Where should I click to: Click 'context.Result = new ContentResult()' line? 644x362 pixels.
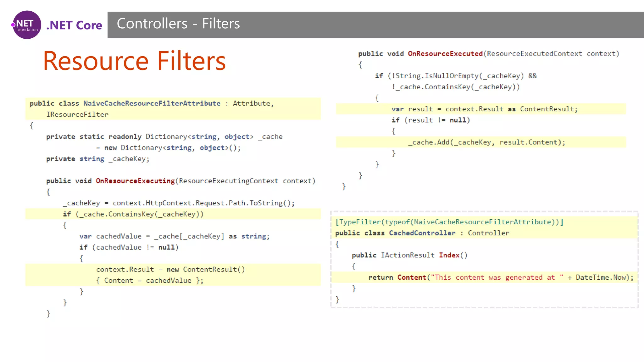(170, 270)
